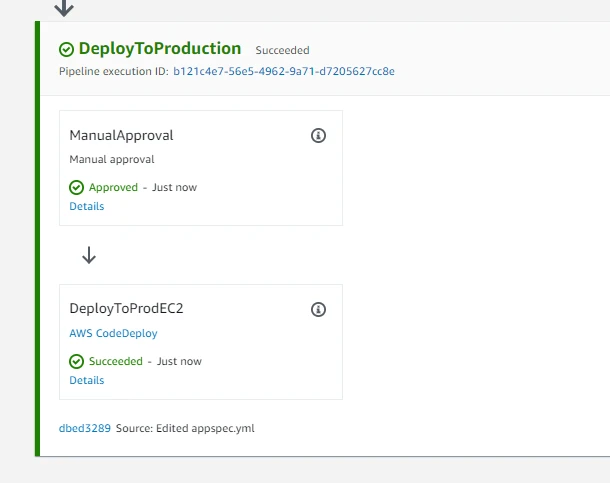
Task: Click the green Approved status text
Action: (x=113, y=187)
